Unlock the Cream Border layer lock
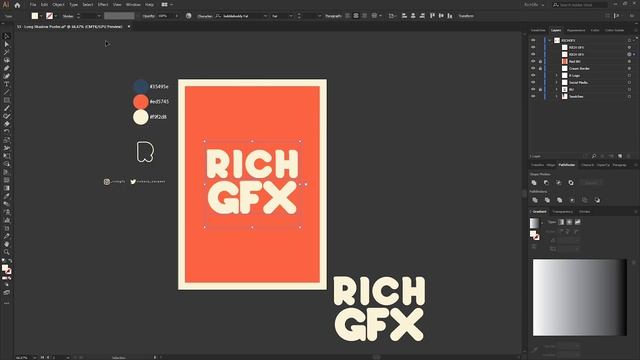The height and width of the screenshot is (360, 640). [x=540, y=68]
